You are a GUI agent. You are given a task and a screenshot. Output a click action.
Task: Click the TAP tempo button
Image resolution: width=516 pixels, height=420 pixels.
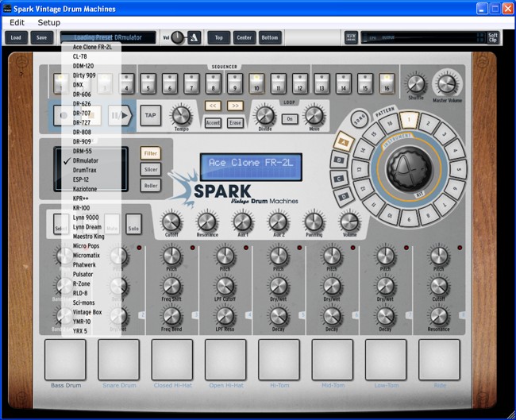[x=151, y=116]
